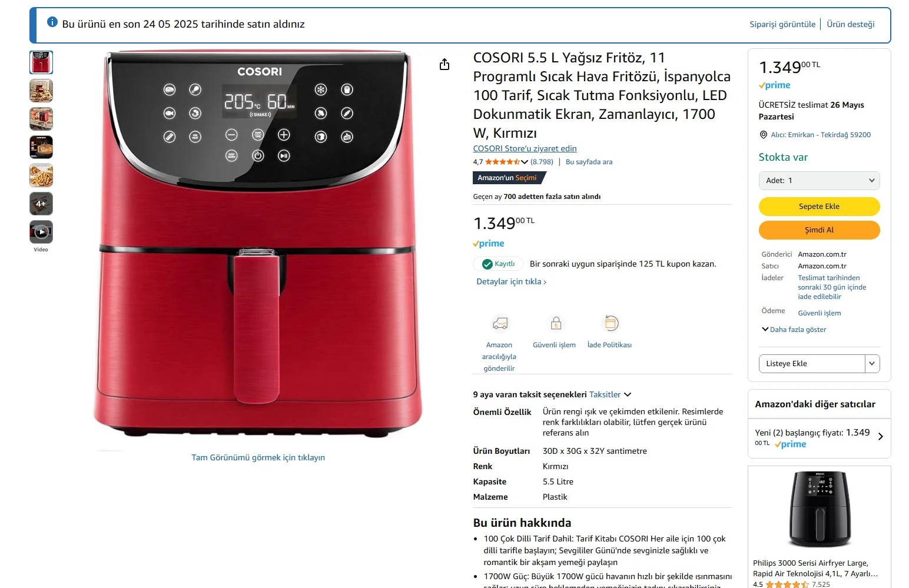Click the İade Politikası return box icon
Viewport: 909px width, 588px height.
click(611, 323)
